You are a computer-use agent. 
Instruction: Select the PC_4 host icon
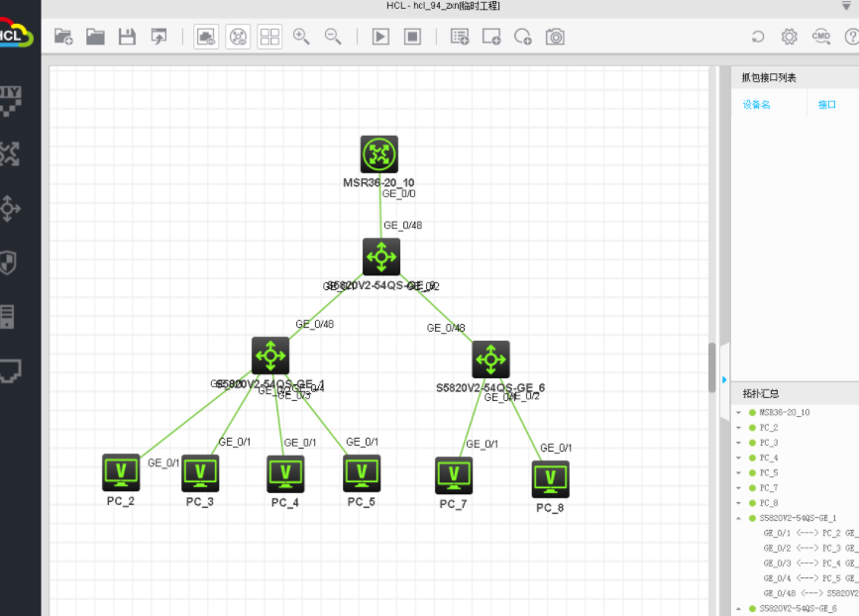(x=285, y=474)
